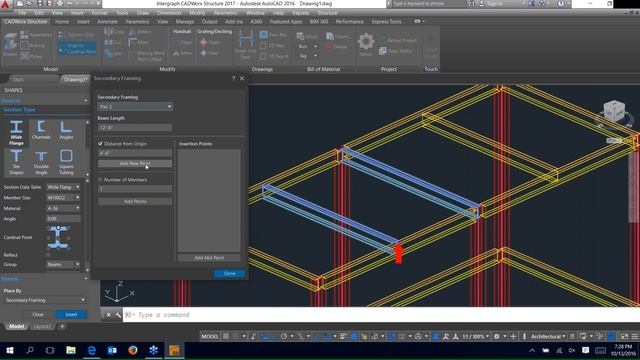Open the Secondary Framing Pair 2 dropdown
This screenshot has width=640, height=360.
[135, 107]
